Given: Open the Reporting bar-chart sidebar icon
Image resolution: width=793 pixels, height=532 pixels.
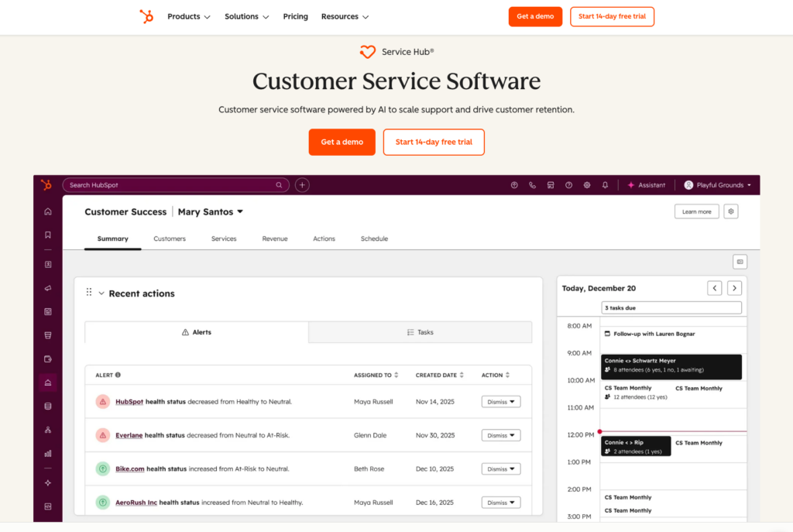Looking at the screenshot, I should point(47,452).
